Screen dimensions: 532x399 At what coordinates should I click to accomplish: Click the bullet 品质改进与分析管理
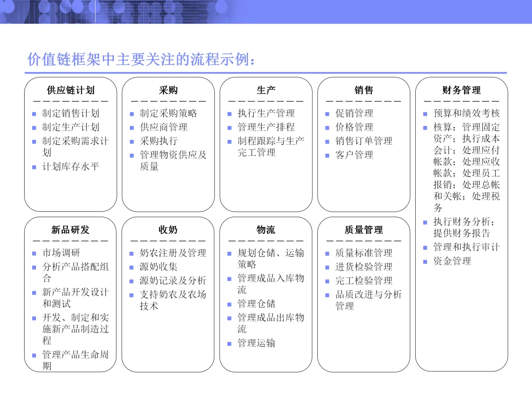pos(368,300)
